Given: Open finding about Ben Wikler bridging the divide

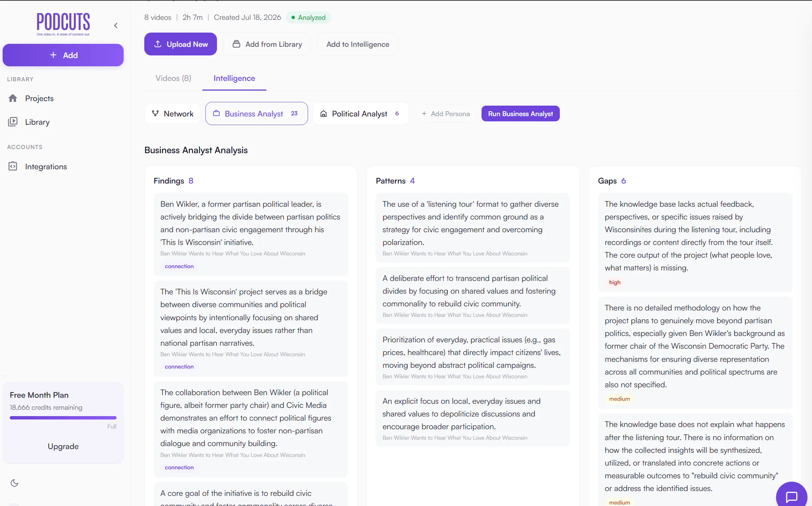Looking at the screenshot, I should click(251, 234).
